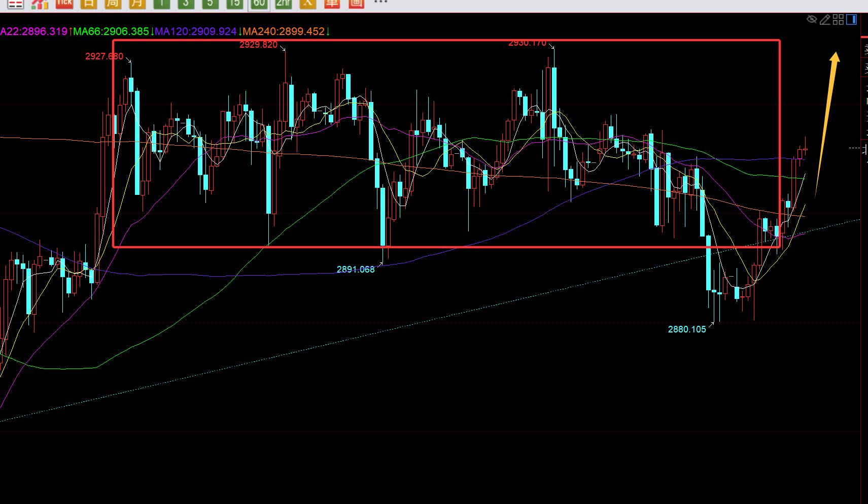Switch to Tick chart view
The height and width of the screenshot is (504, 868).
point(64,4)
